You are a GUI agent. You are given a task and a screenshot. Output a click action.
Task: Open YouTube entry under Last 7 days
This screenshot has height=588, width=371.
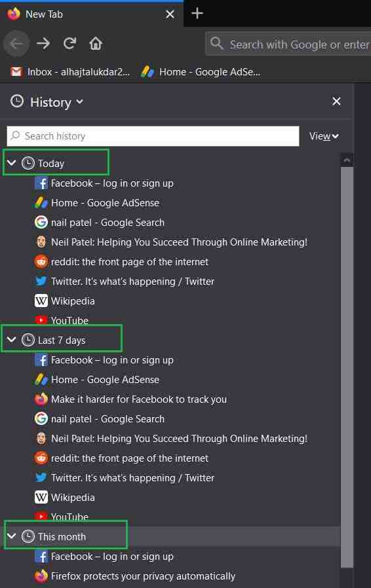tap(62, 517)
